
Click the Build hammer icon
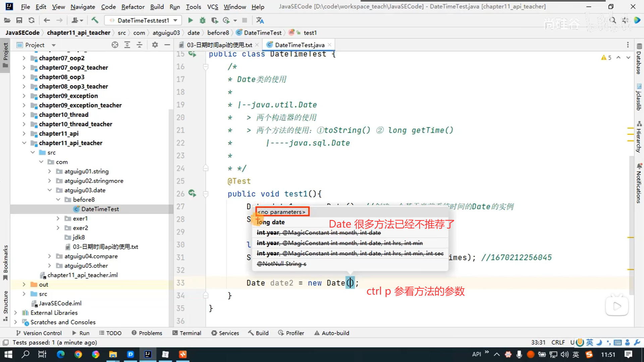coord(95,20)
